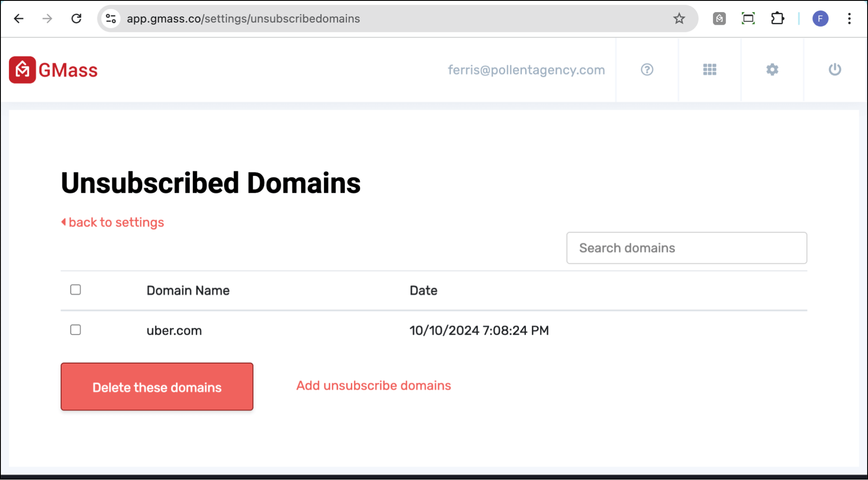Click the Date column header
This screenshot has width=868, height=480.
pos(423,290)
